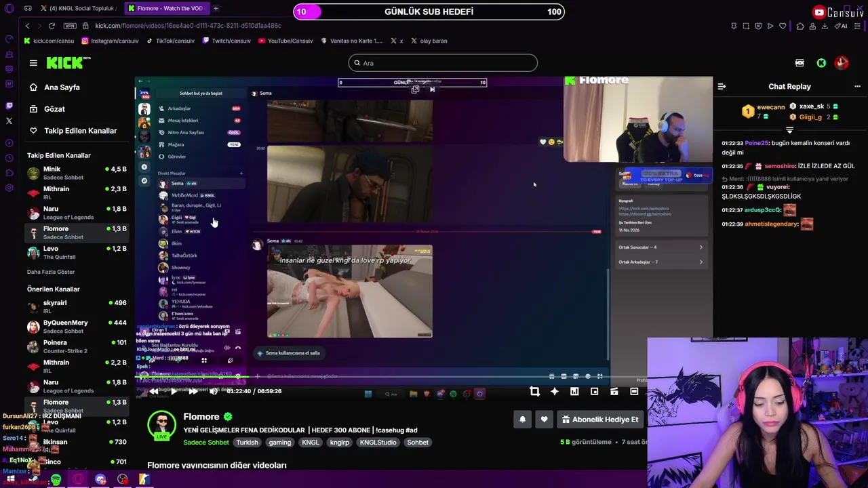Image resolution: width=868 pixels, height=488 pixels.
Task: Open Twitch/cansuiv bookmark
Action: [x=226, y=41]
